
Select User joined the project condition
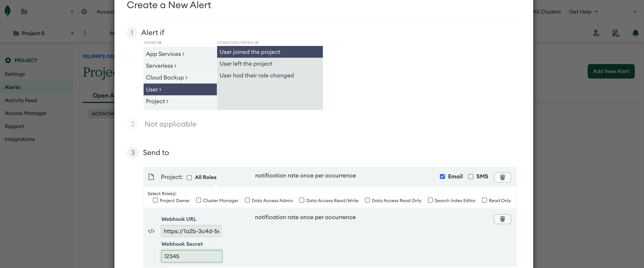coord(270,52)
